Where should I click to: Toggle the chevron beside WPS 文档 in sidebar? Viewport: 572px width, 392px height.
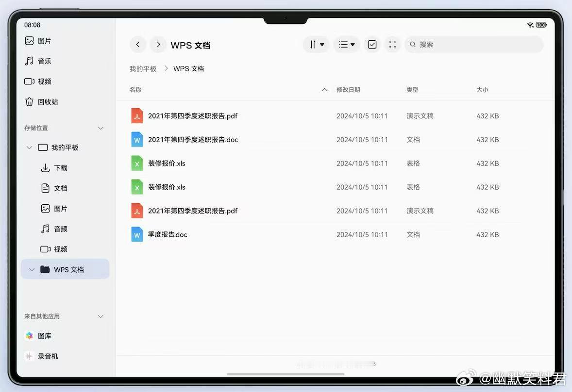(x=32, y=270)
